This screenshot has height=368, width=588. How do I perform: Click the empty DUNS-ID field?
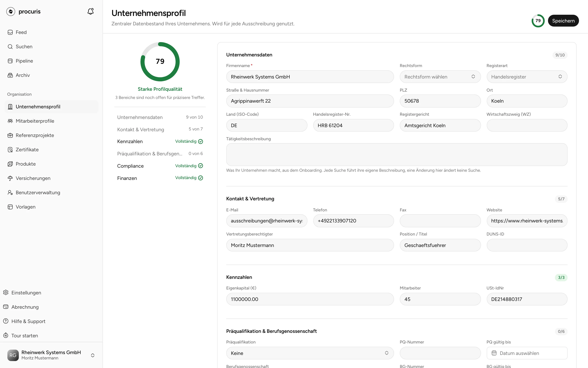pos(527,245)
